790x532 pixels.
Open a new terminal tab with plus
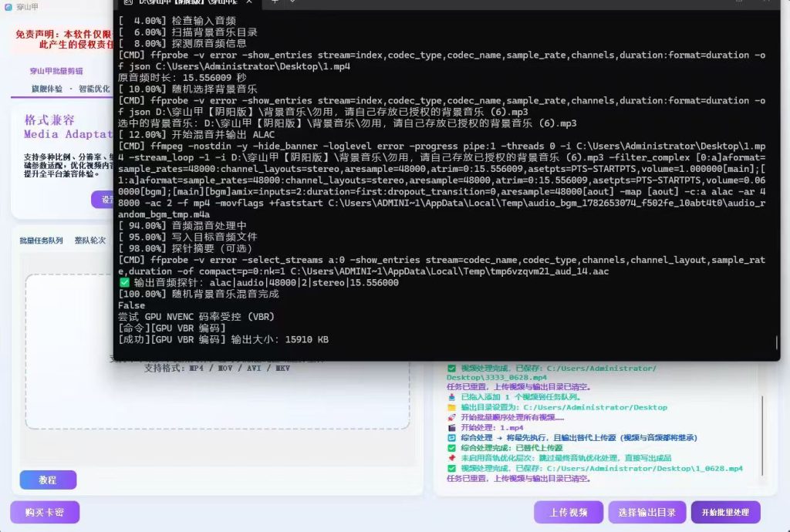click(275, 2)
